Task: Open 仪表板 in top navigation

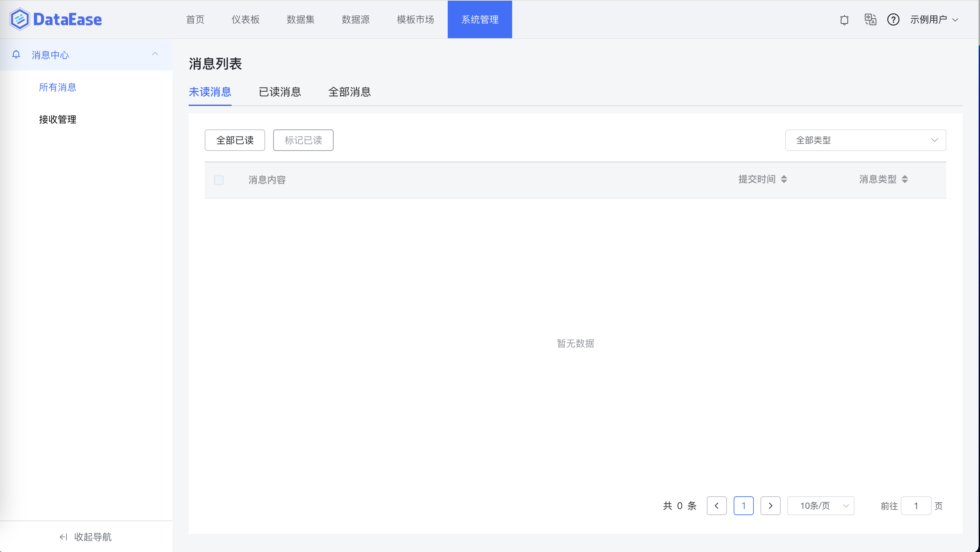Action: pyautogui.click(x=246, y=19)
